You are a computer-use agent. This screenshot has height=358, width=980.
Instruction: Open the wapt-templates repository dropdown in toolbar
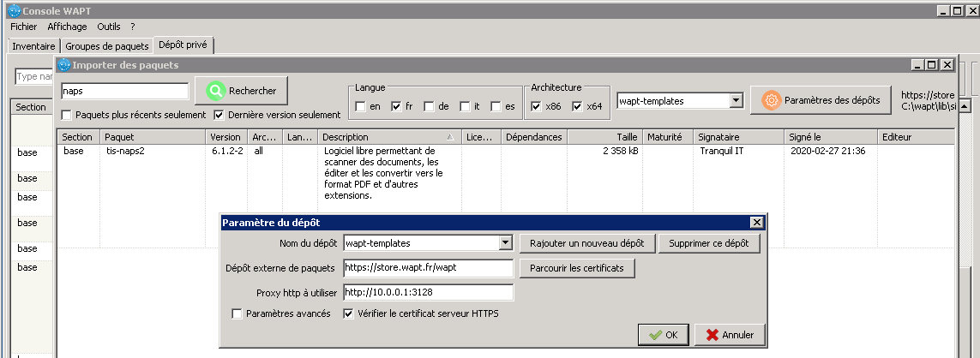pos(735,101)
